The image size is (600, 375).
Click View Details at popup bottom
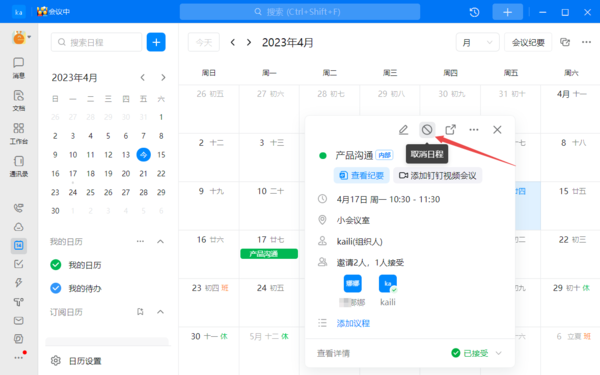(333, 353)
